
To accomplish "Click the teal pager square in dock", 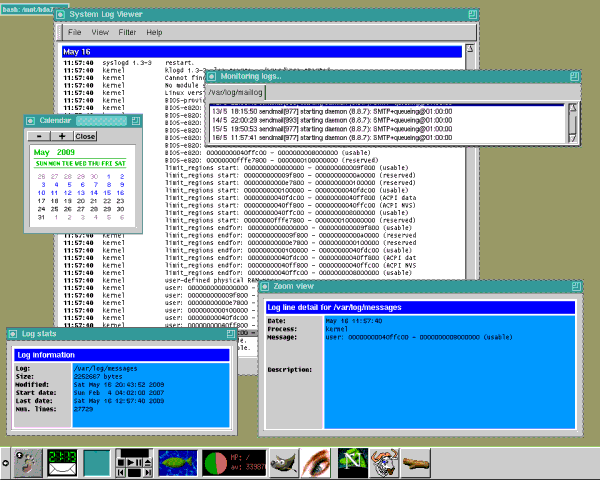I will 97,460.
